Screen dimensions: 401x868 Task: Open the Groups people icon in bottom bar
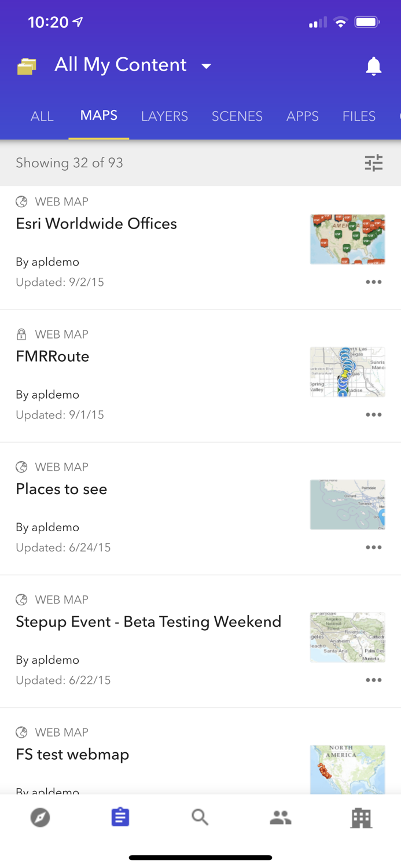click(x=281, y=817)
